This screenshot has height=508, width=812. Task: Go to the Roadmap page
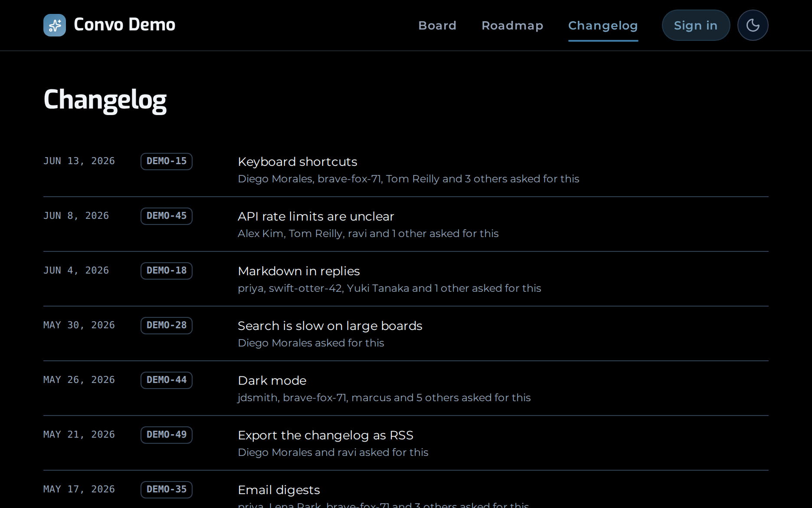pyautogui.click(x=512, y=26)
